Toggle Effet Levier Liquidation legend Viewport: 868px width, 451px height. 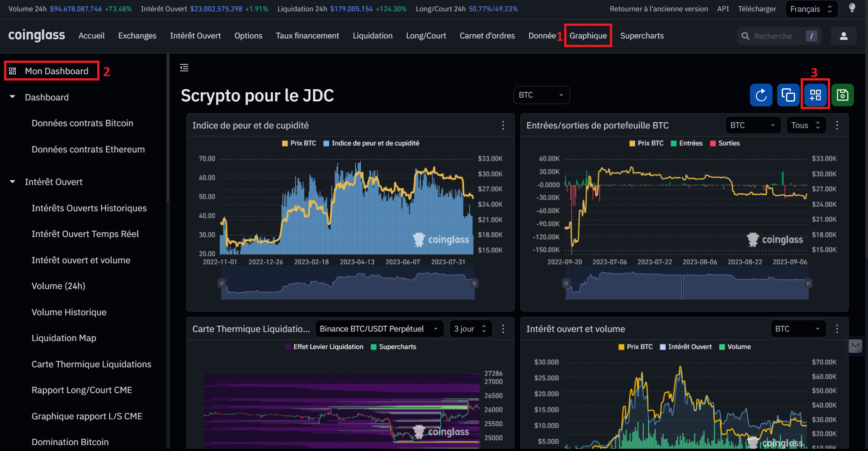pos(324,347)
